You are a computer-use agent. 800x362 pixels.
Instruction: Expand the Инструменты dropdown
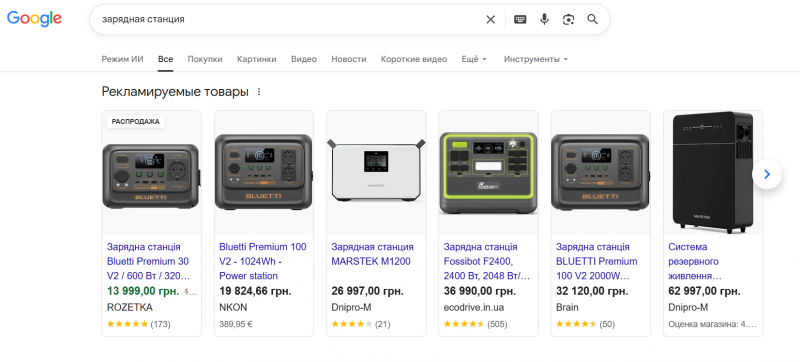tap(536, 59)
